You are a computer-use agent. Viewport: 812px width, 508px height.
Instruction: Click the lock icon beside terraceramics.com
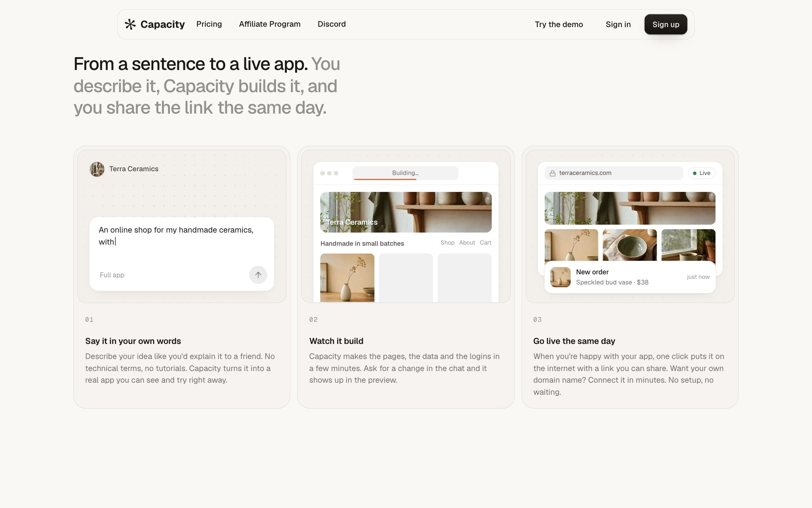coord(553,173)
